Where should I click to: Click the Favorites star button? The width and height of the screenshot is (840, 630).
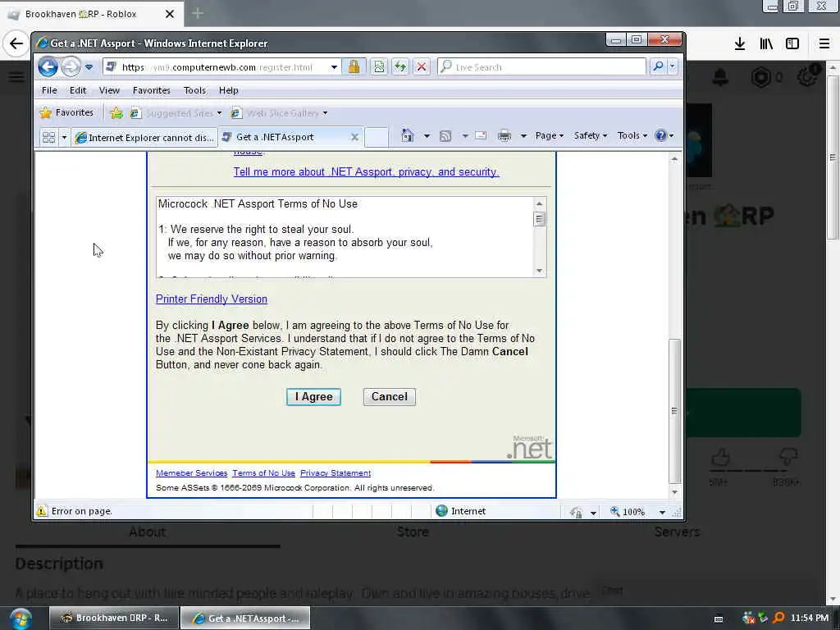[66, 112]
